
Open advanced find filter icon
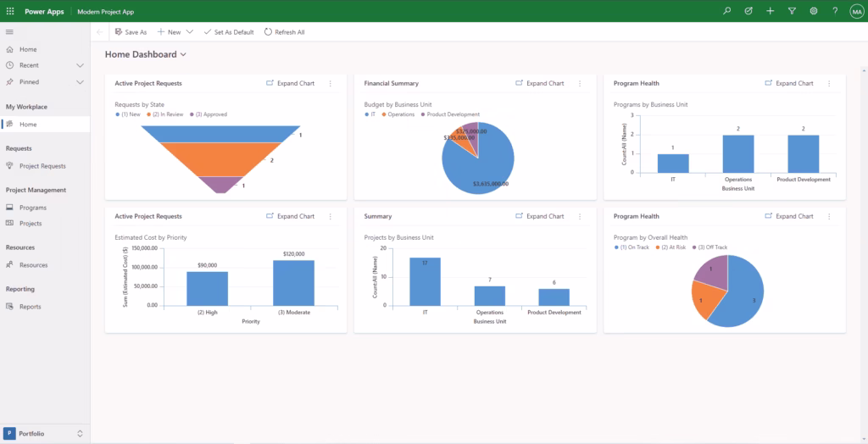792,11
